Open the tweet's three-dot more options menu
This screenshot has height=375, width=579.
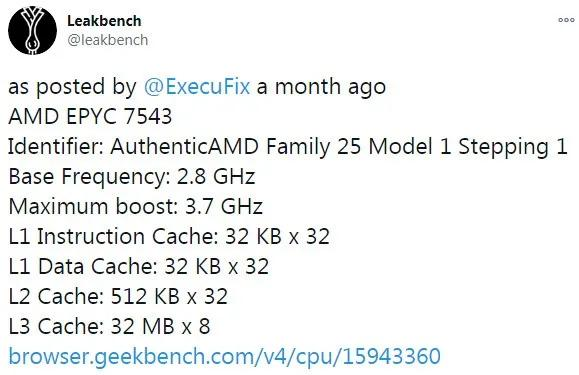tap(566, 20)
